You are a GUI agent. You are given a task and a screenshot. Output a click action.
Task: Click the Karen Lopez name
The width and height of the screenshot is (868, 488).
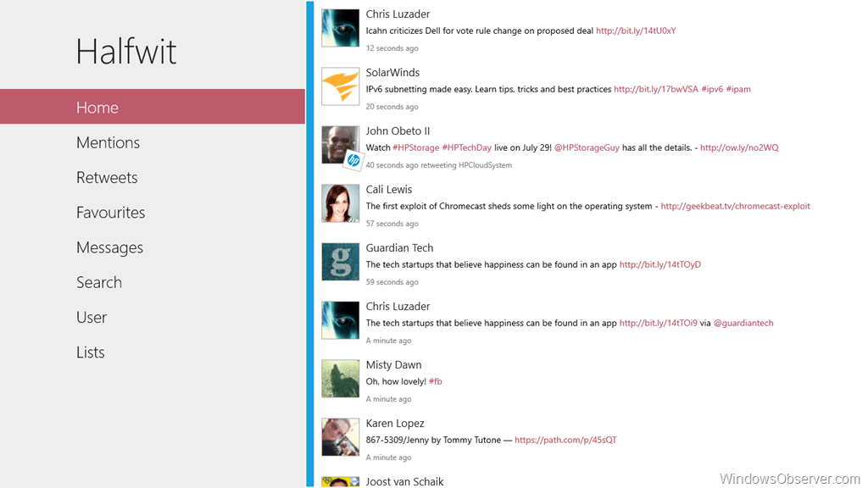395,424
